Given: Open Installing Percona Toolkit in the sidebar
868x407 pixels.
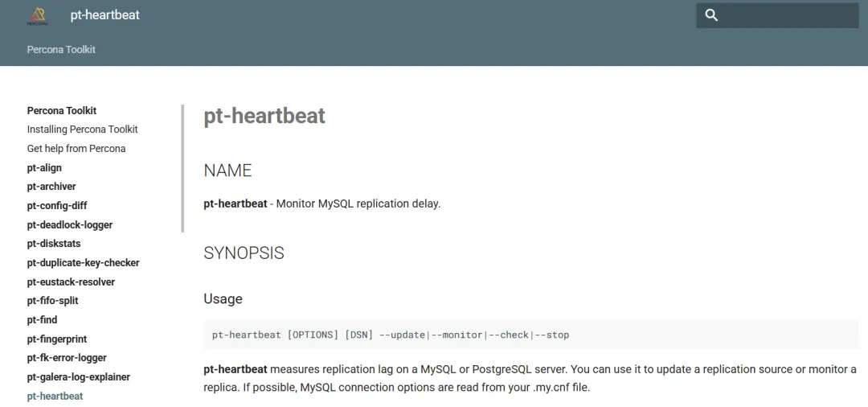Looking at the screenshot, I should (83, 129).
